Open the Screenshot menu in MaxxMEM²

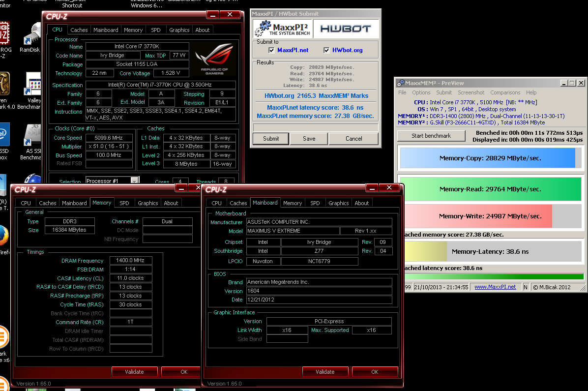471,92
